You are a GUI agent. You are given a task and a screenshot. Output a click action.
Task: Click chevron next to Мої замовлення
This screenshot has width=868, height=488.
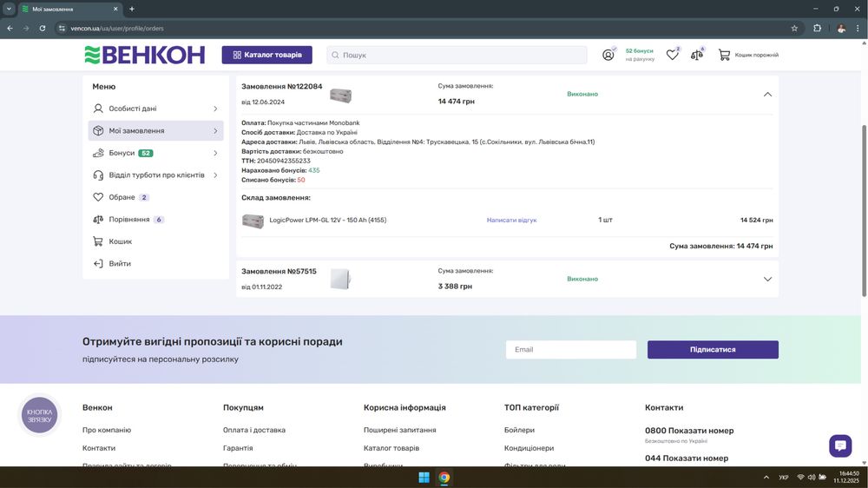coord(215,131)
